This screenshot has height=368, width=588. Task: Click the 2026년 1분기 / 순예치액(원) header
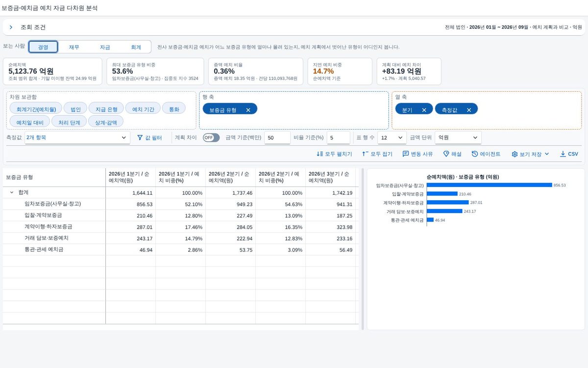(130, 177)
